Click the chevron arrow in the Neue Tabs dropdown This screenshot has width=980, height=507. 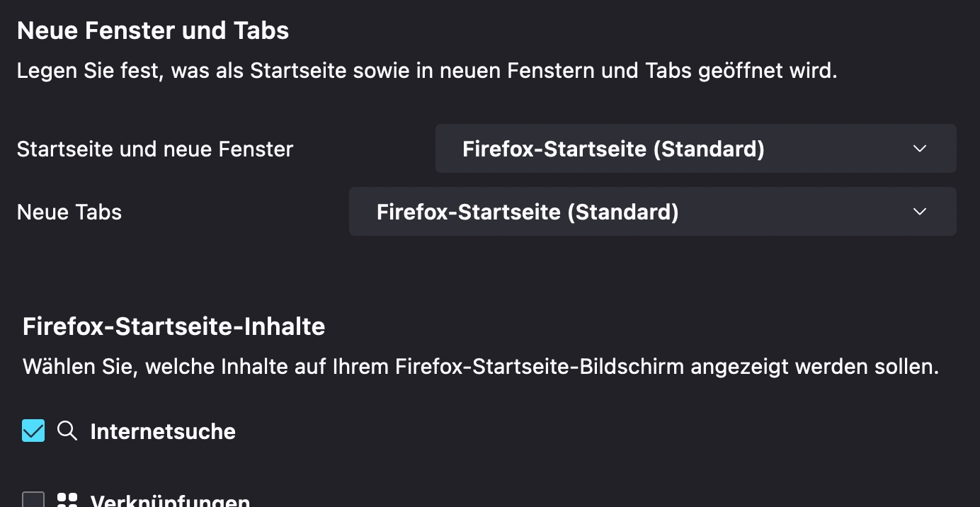tap(920, 212)
